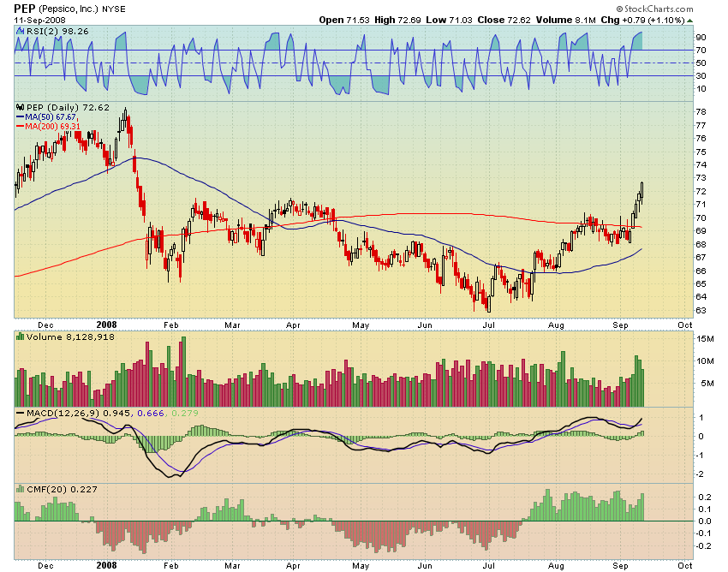Click the "MACD(12,26,9) 0.945" indicator label

(79, 413)
